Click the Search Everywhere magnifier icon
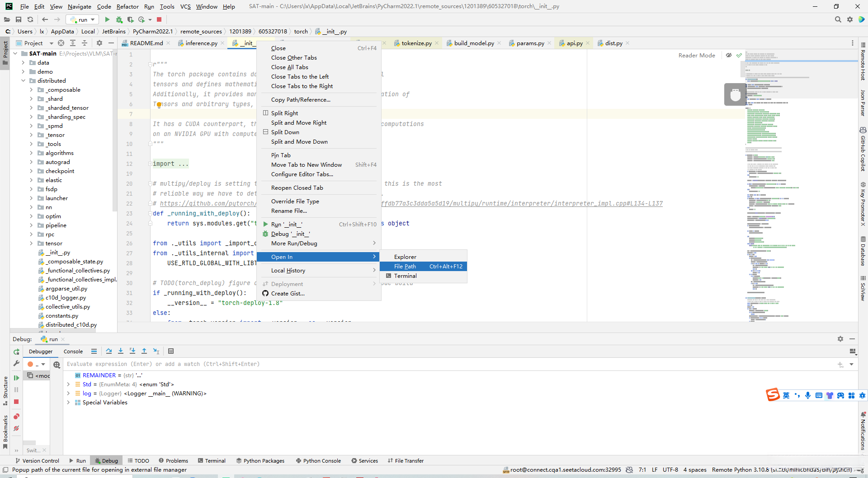This screenshot has width=868, height=478. coord(838,19)
